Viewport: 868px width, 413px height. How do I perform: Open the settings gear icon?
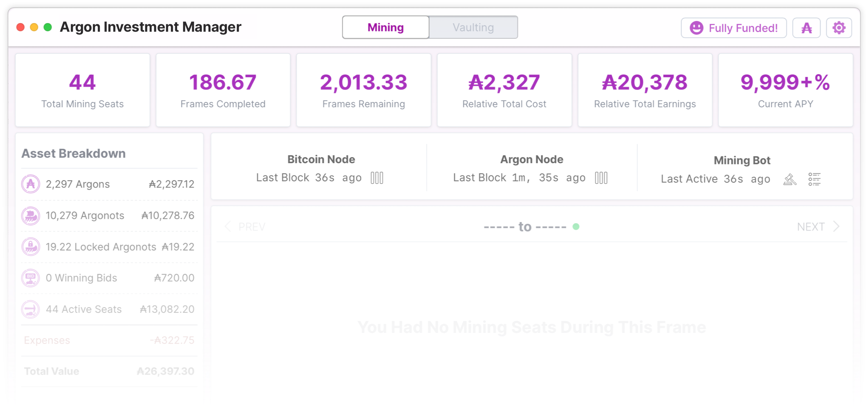pos(839,28)
